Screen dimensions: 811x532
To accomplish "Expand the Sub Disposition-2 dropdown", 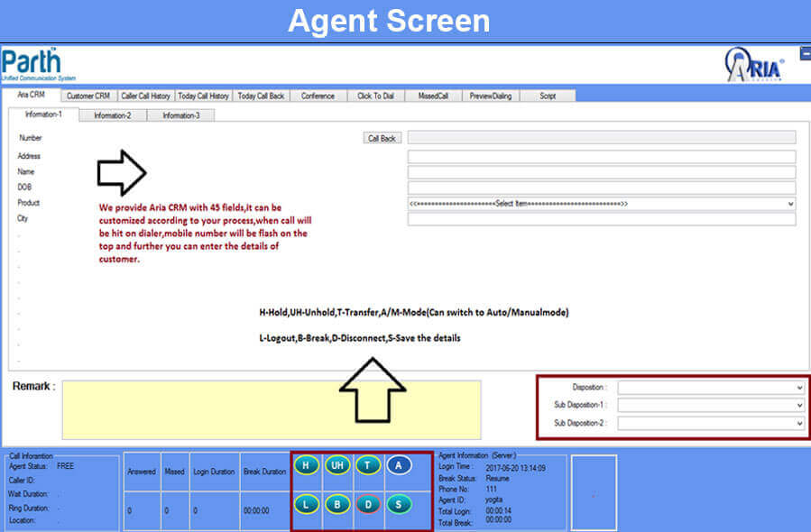I will (711, 423).
